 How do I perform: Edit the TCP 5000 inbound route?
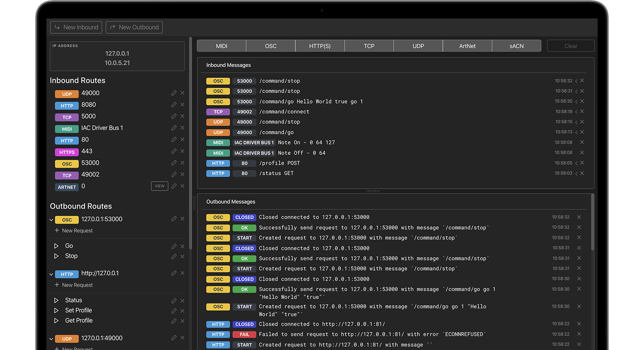[x=174, y=116]
